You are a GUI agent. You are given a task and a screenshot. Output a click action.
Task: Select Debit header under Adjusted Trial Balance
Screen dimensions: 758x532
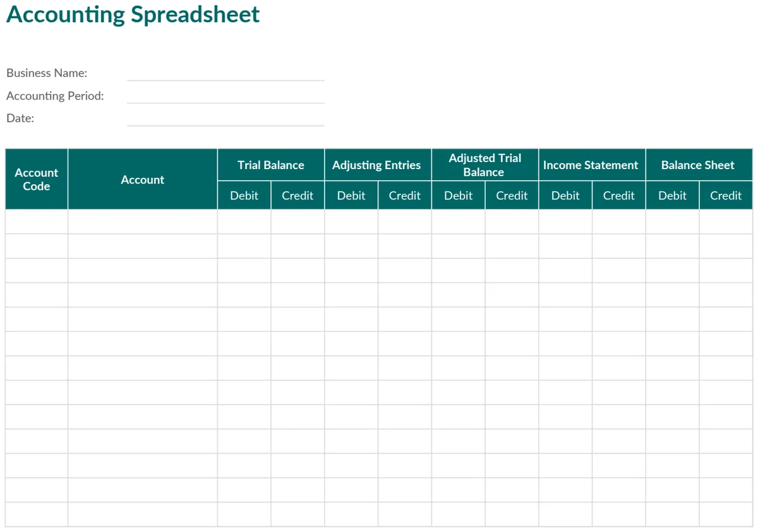(x=459, y=196)
